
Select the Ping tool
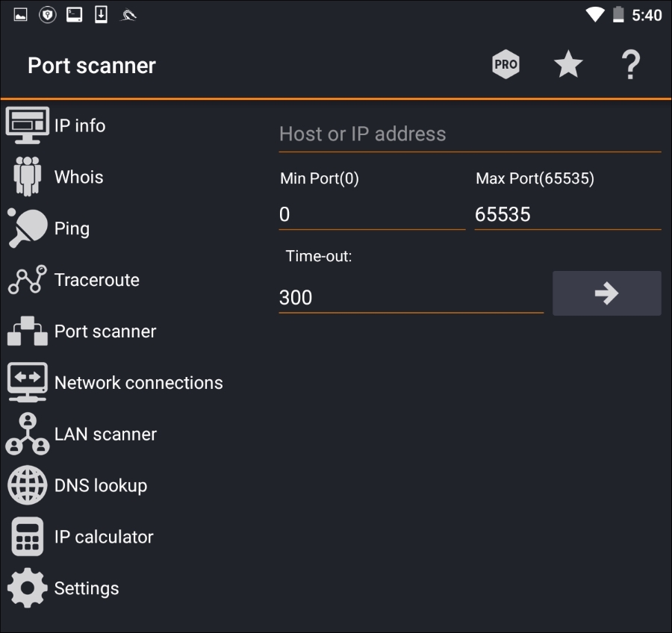pos(72,228)
